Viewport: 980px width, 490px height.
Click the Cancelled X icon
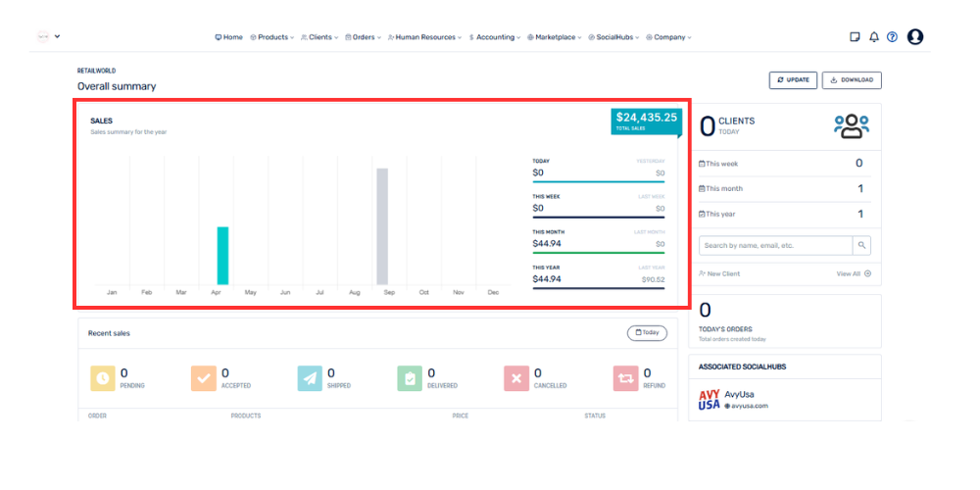516,378
